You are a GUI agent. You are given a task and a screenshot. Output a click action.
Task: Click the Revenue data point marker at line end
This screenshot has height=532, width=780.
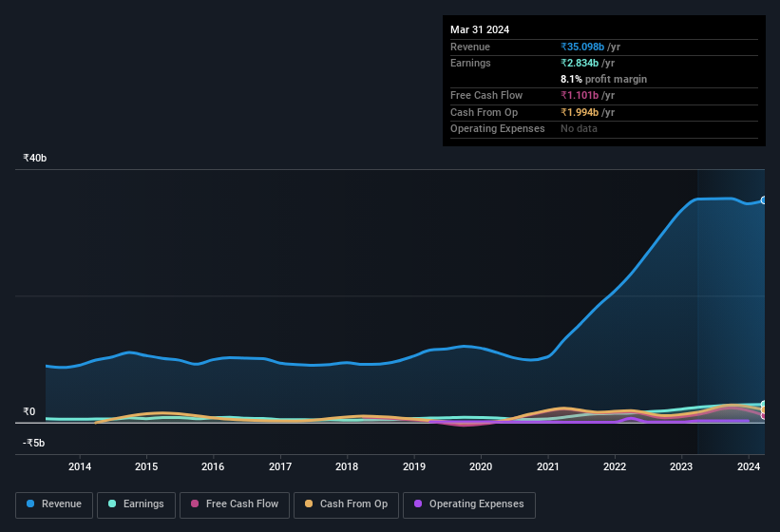764,200
